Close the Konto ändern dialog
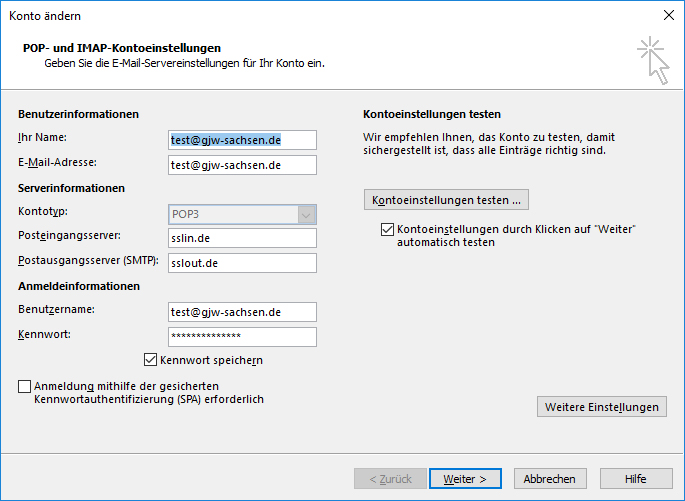Image resolution: width=685 pixels, height=501 pixels. tap(668, 15)
